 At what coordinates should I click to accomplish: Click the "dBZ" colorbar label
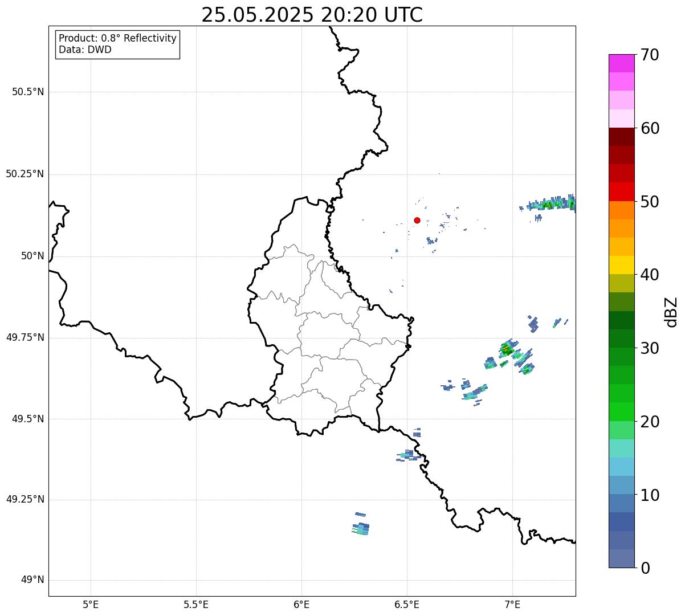[672, 311]
